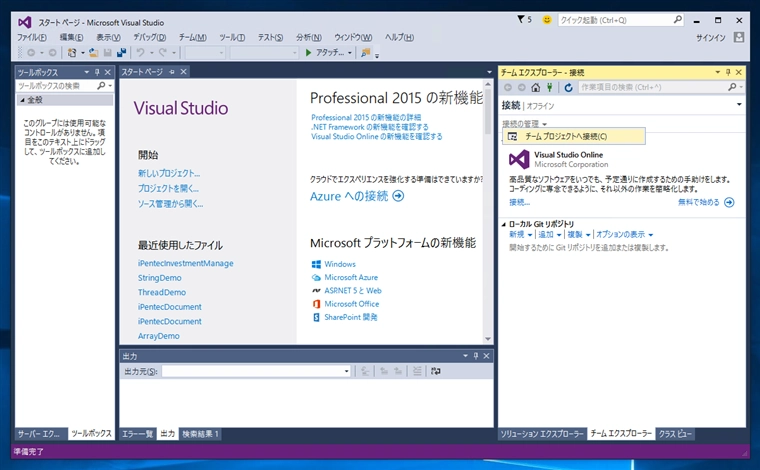Click the Quick Launch magnifier icon
The width and height of the screenshot is (760, 470).
pos(678,20)
